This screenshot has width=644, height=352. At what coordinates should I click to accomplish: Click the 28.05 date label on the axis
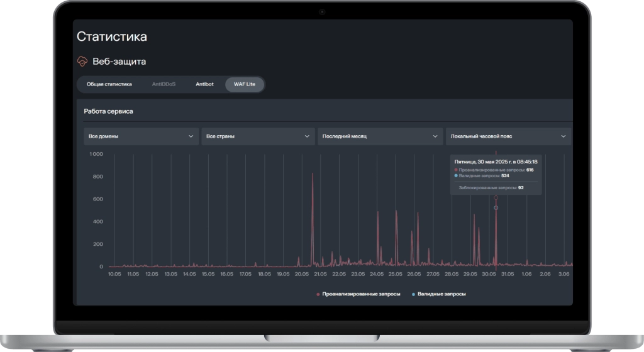452,274
